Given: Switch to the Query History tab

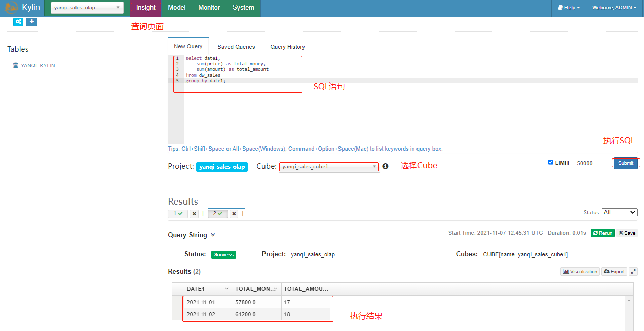Looking at the screenshot, I should [287, 47].
